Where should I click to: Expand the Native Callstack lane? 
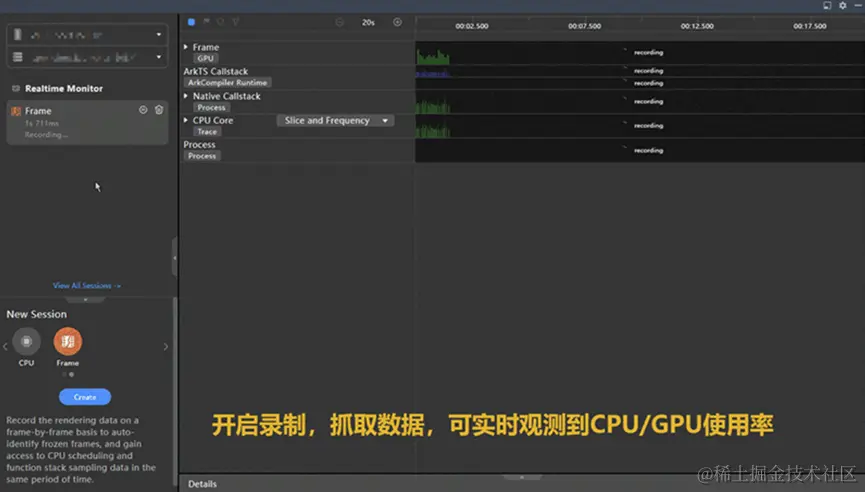coord(186,96)
